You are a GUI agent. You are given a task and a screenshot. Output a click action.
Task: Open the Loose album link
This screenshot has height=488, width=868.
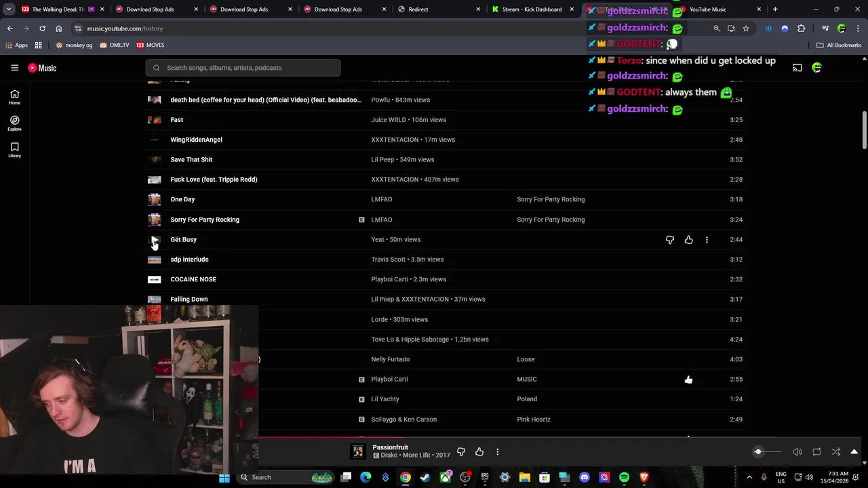[526, 359]
